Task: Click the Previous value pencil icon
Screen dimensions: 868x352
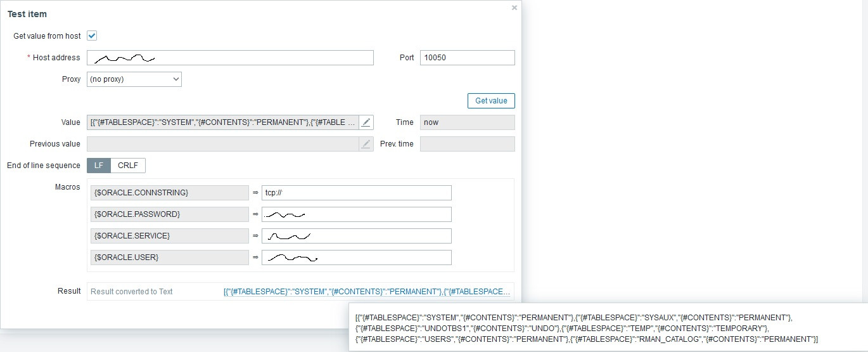Action: [x=366, y=144]
